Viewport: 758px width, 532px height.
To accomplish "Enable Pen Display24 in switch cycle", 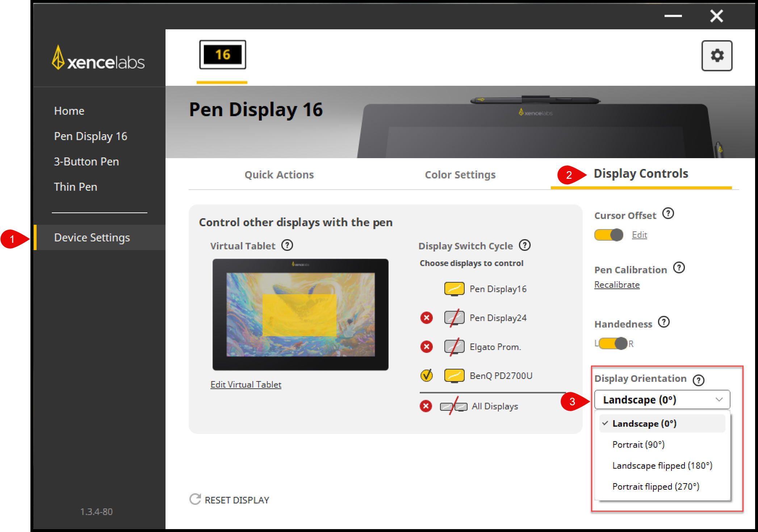I will [427, 318].
